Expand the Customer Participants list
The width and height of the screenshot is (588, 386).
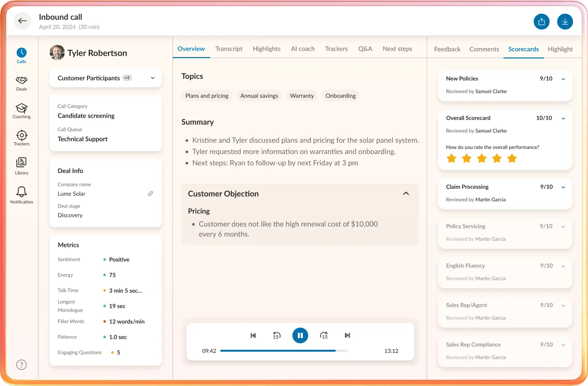(152, 78)
